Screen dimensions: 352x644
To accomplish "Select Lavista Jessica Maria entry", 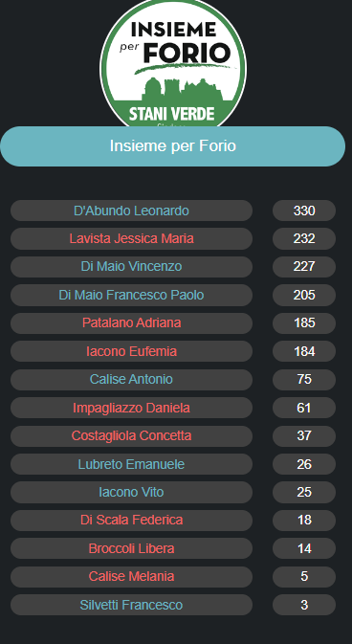I will click(131, 238).
